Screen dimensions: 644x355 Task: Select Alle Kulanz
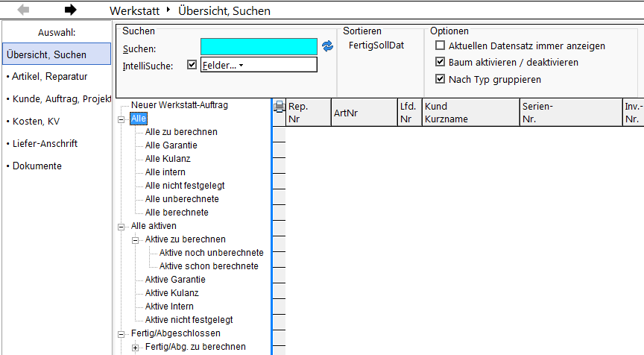(x=168, y=159)
